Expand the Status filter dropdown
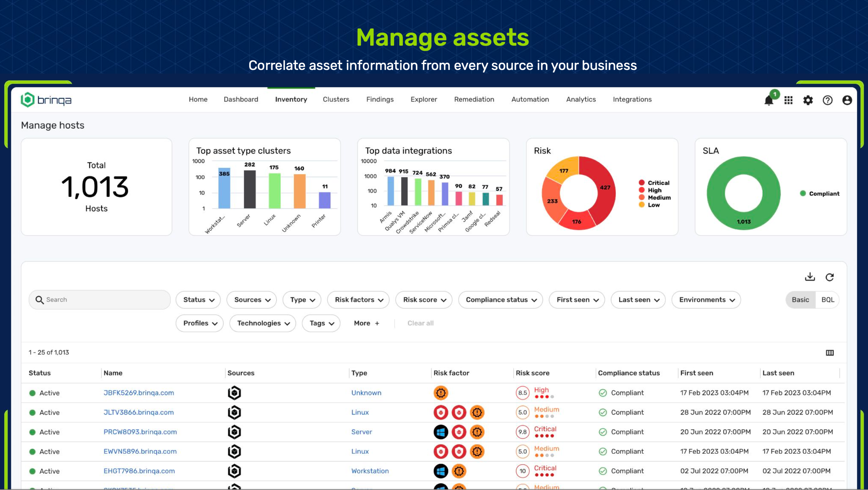The image size is (868, 490). click(x=199, y=300)
